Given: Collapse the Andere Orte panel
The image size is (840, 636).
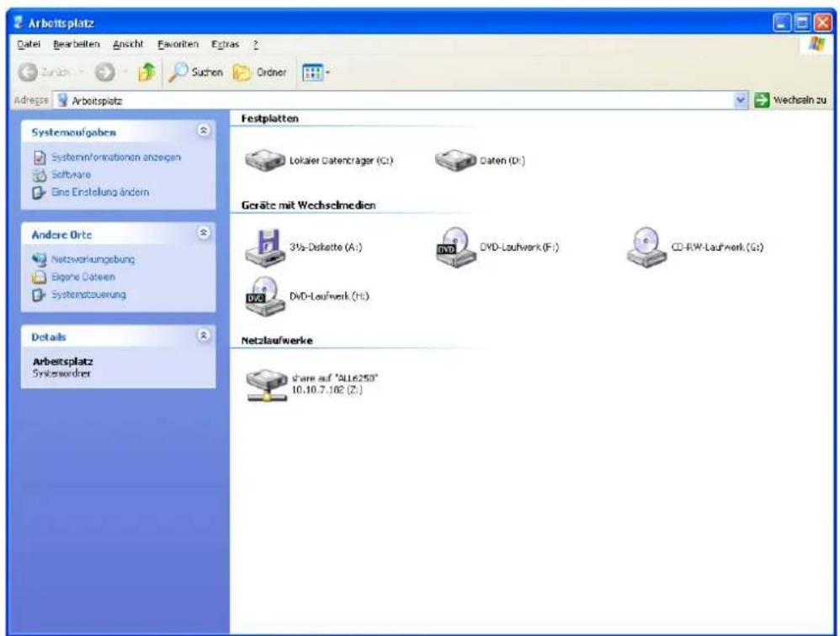Looking at the screenshot, I should (x=204, y=232).
